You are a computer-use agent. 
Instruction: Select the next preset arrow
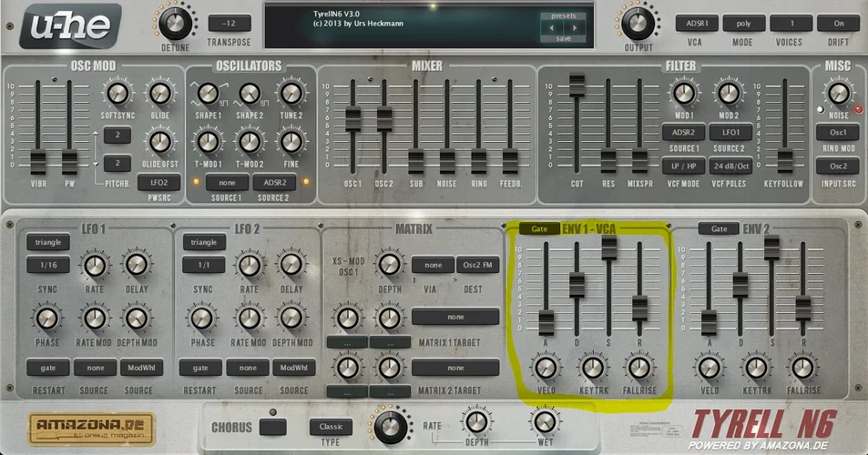(576, 27)
